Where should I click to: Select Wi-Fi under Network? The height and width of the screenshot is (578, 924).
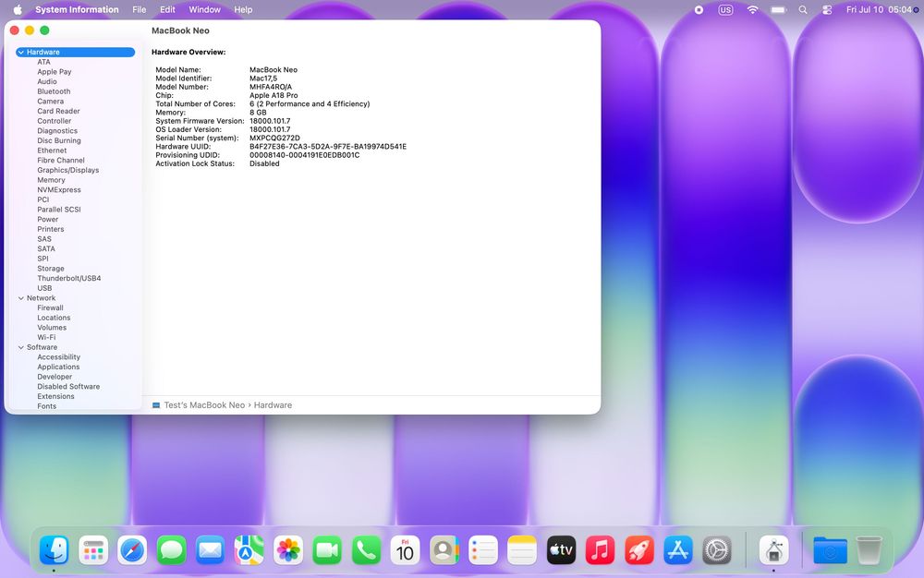pos(46,337)
